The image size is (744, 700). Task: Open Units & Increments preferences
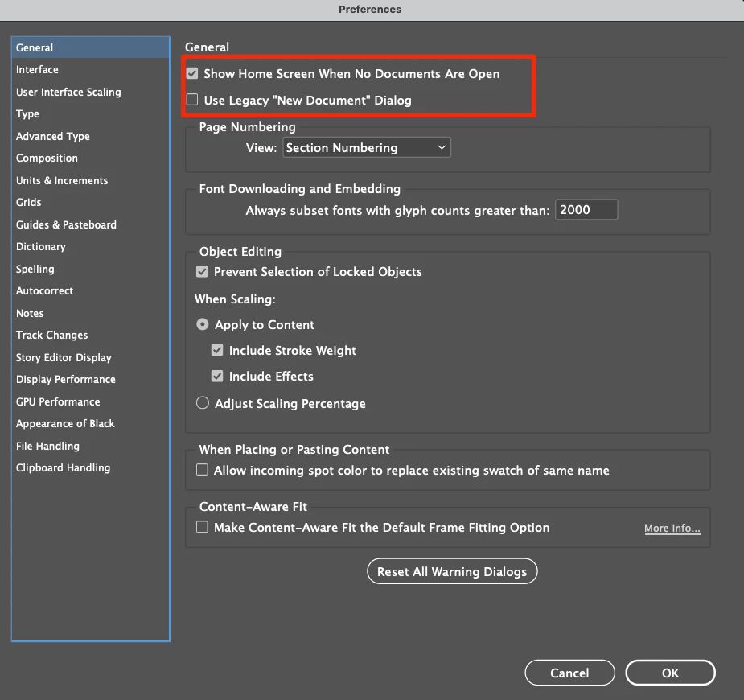coord(91,180)
